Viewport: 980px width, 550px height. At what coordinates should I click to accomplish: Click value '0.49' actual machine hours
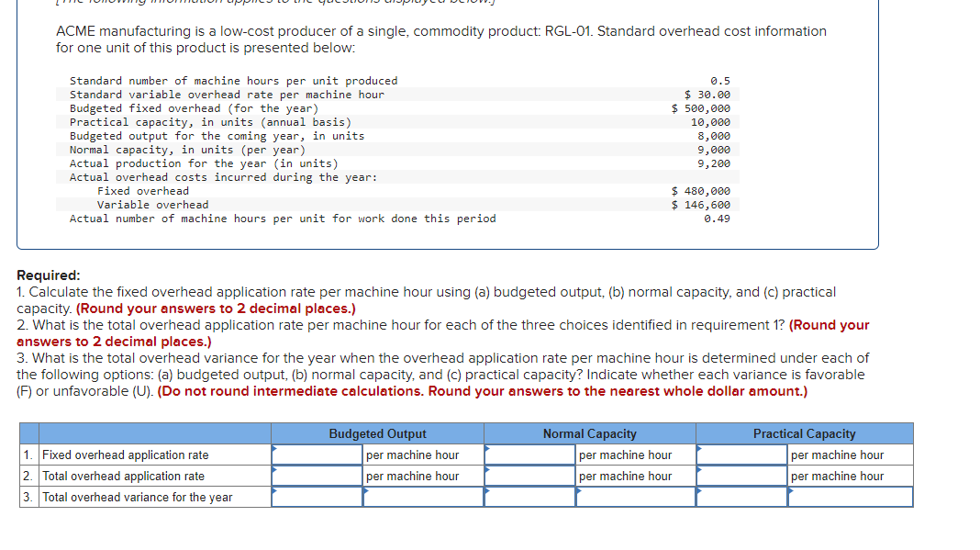tap(717, 219)
